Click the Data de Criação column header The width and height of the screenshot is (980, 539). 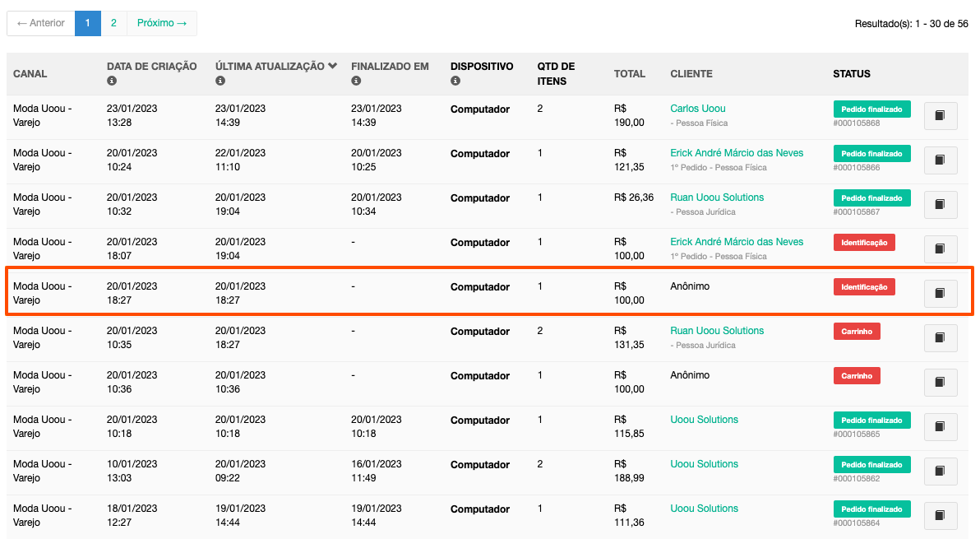pyautogui.click(x=152, y=67)
